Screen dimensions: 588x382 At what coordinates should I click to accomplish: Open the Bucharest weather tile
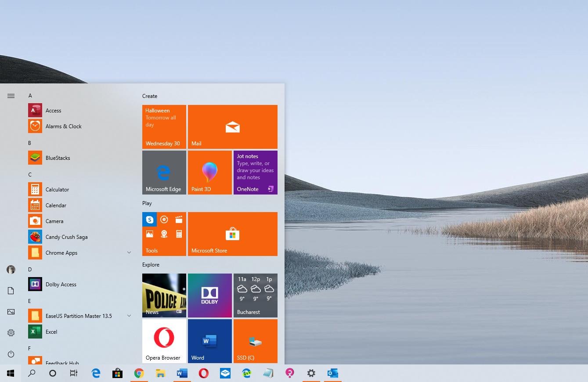pyautogui.click(x=256, y=296)
